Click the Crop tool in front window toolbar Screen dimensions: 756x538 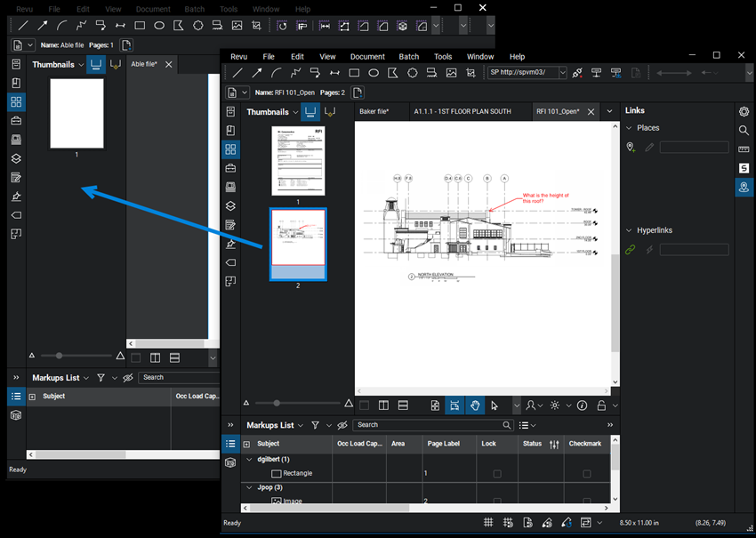(471, 73)
